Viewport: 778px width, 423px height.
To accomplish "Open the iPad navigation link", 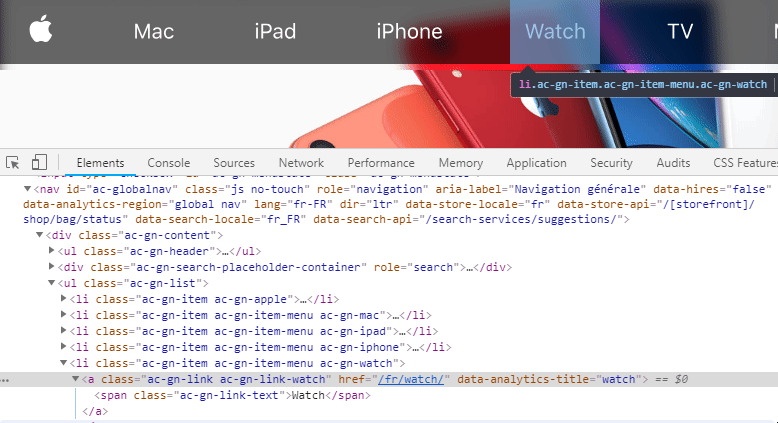I will coord(275,31).
